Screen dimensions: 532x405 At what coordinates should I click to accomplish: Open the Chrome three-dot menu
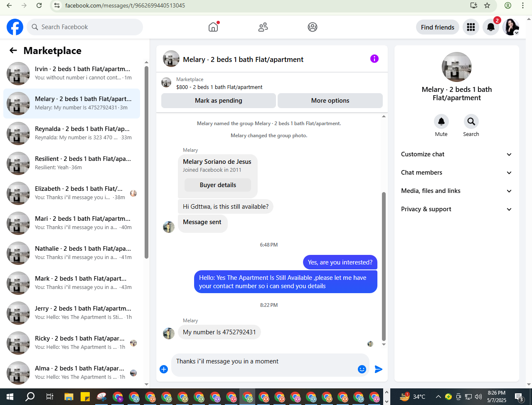click(523, 5)
